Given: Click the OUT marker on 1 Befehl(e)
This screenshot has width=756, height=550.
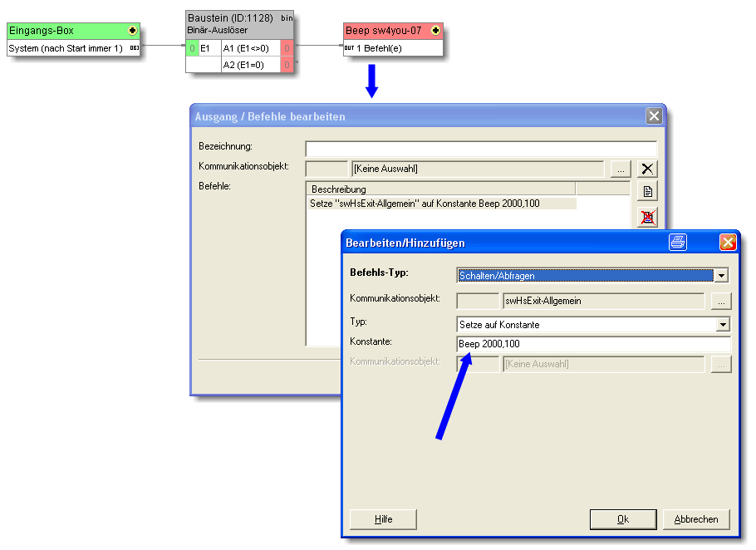Looking at the screenshot, I should pyautogui.click(x=350, y=48).
